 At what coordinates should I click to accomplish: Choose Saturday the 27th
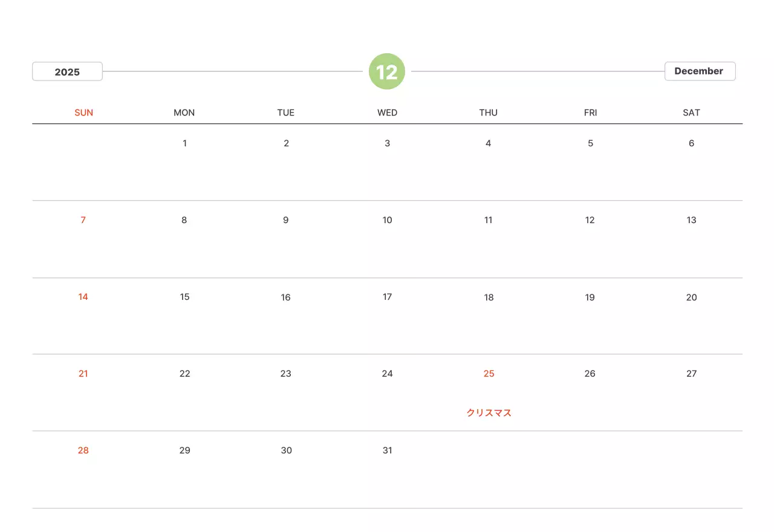[x=691, y=374]
